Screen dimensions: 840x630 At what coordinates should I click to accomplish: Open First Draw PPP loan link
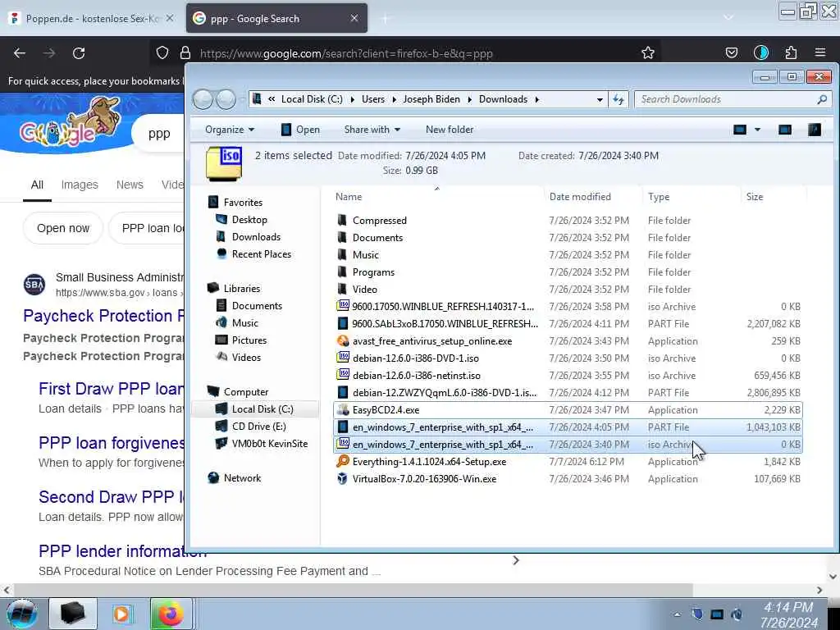[112, 389]
